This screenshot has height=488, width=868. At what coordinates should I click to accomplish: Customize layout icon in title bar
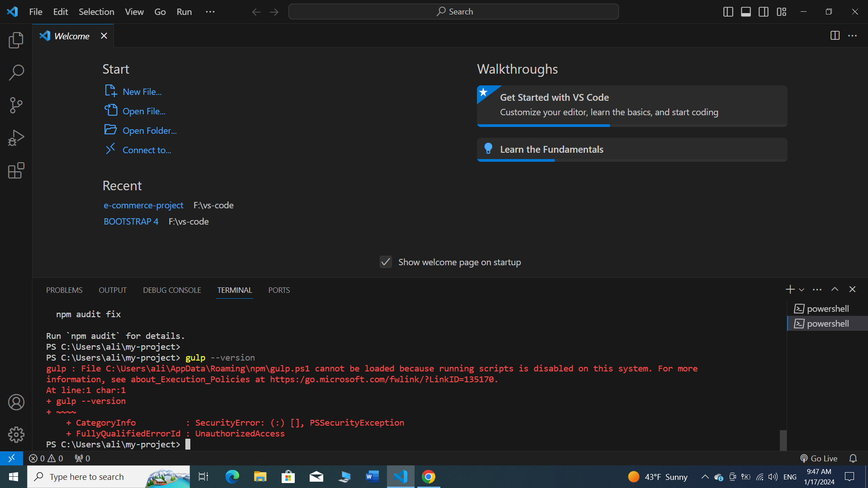(x=782, y=12)
